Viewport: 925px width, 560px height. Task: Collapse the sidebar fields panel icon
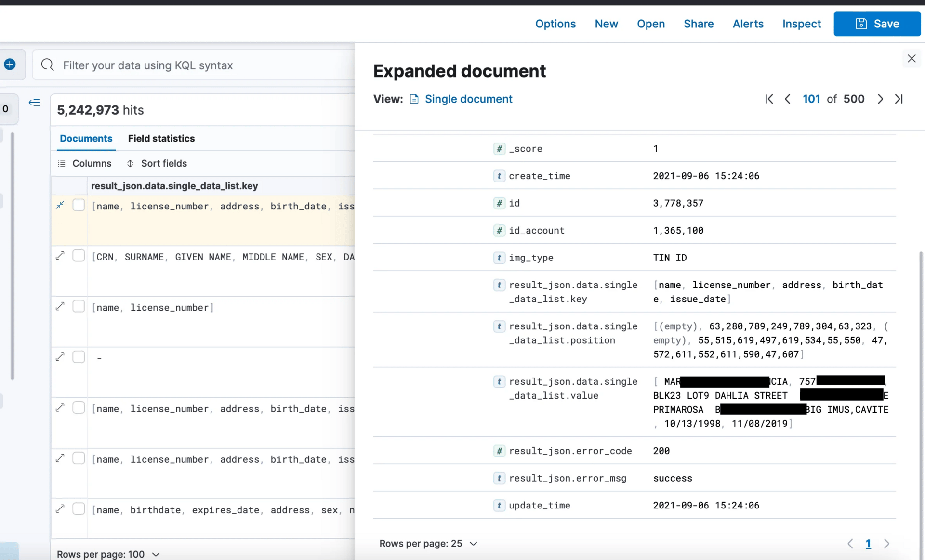click(x=34, y=103)
